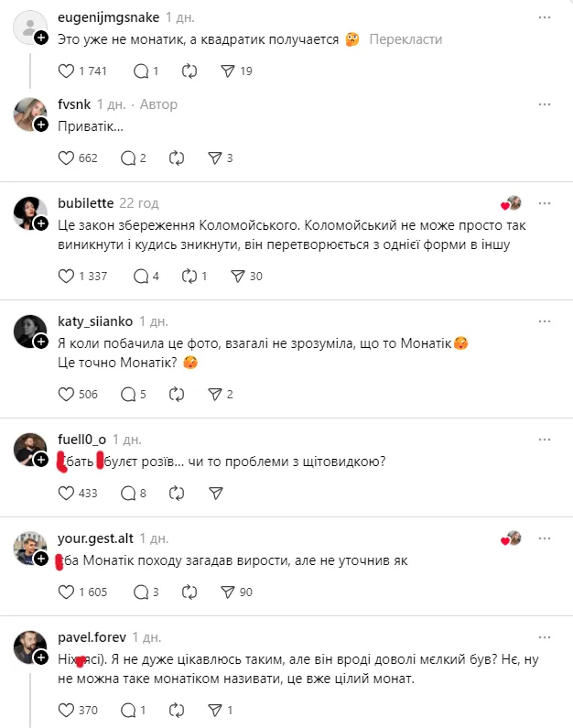573x728 pixels.
Task: Open more options menu on katy_siianko's comment
Action: 546,321
